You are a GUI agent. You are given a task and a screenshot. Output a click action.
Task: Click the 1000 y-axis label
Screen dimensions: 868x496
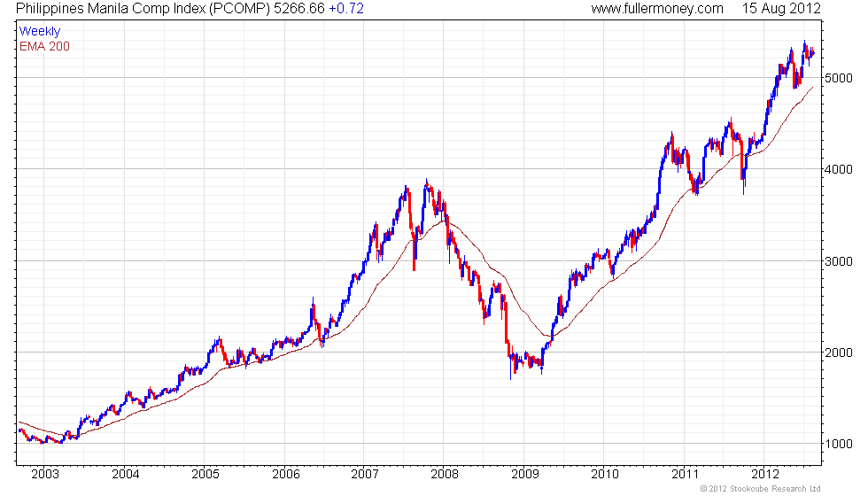839,444
